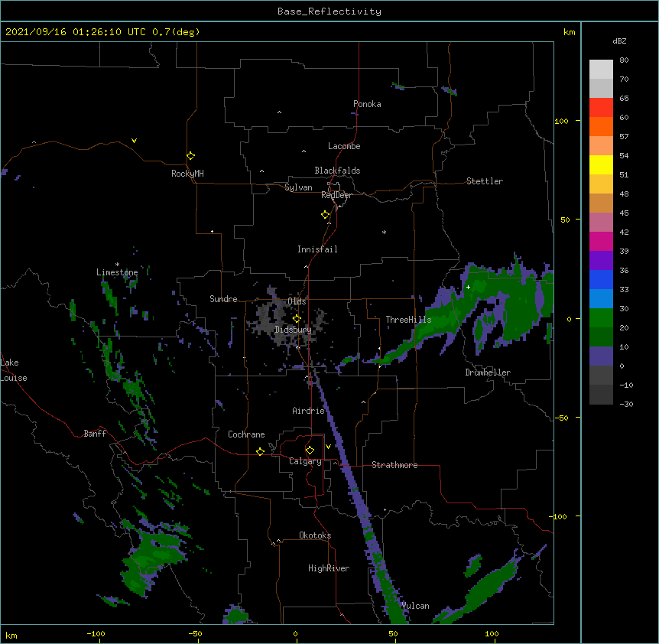Click the -100 tick label on bottom horizontal axis

click(96, 633)
